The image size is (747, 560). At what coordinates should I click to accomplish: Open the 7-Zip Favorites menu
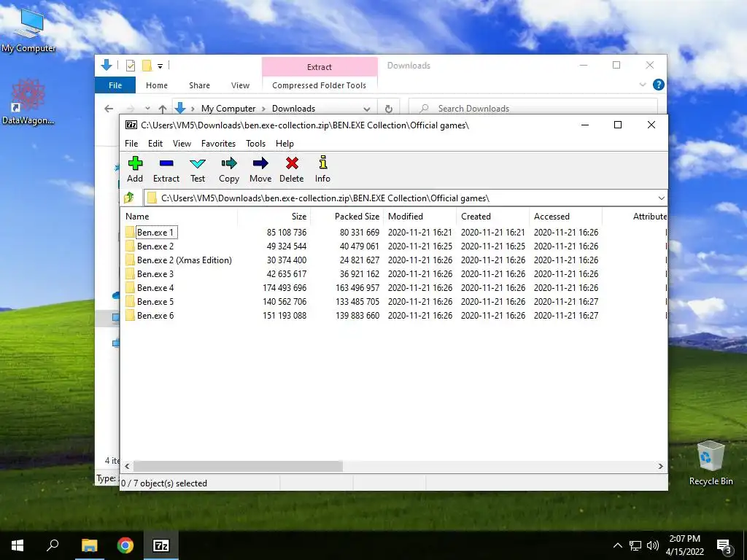[218, 144]
